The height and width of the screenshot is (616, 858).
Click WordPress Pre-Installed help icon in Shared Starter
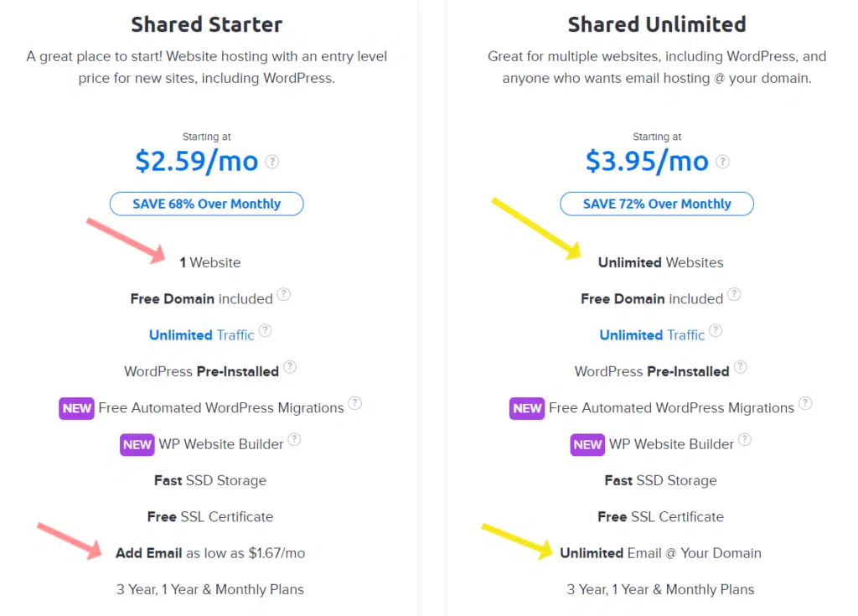coord(289,367)
